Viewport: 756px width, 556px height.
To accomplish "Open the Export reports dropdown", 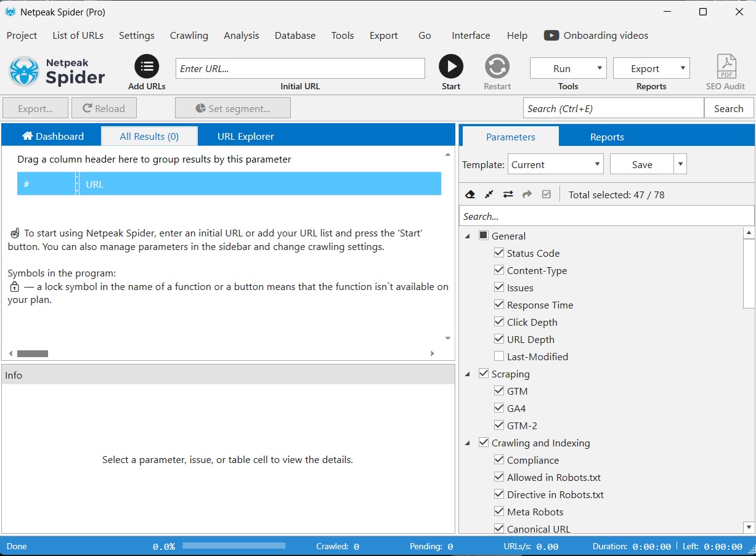I will coord(651,68).
